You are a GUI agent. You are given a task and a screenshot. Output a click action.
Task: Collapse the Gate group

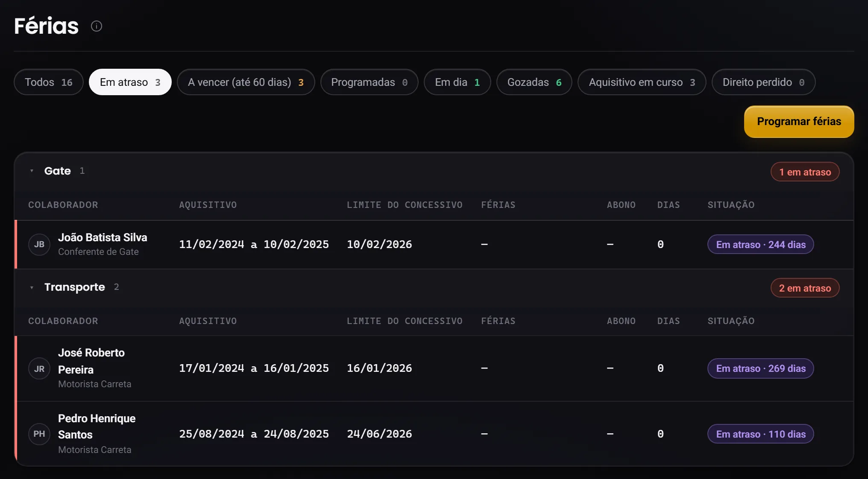click(32, 171)
